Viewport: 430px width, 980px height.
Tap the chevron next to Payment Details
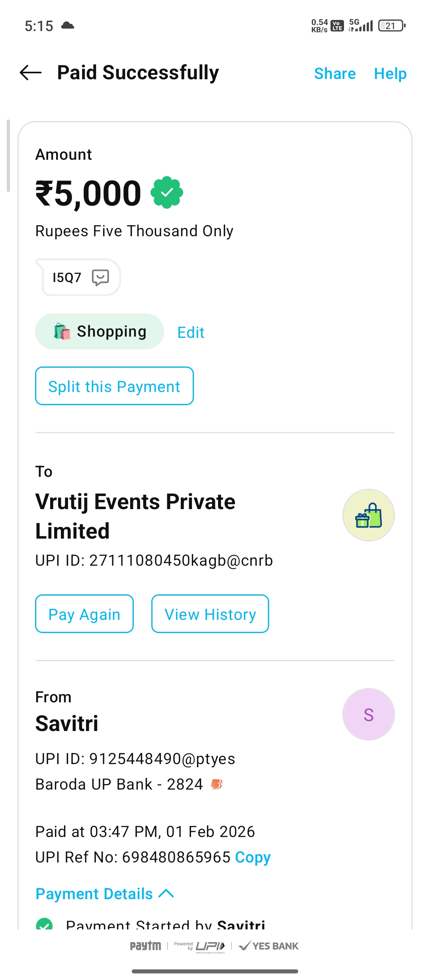[x=166, y=894]
